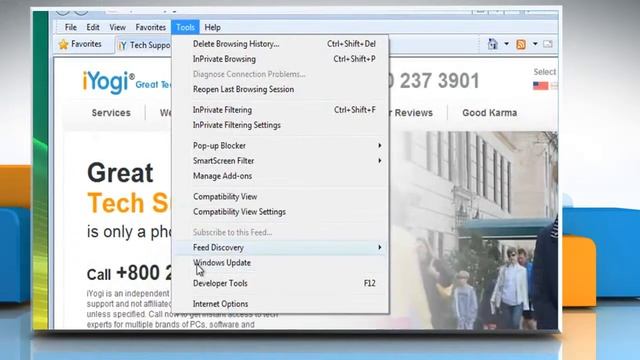Viewport: 640px width, 360px height.
Task: Open the View menu
Action: tap(118, 27)
